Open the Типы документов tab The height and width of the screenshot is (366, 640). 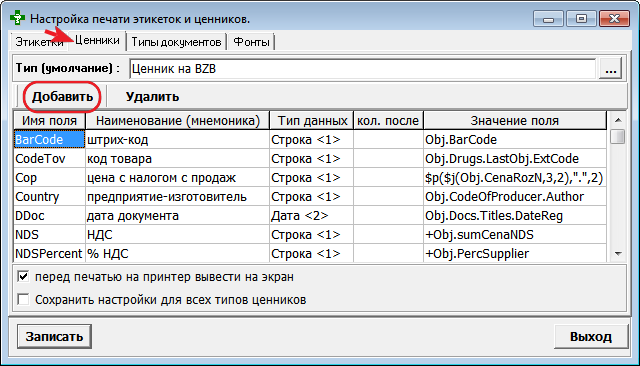point(176,42)
